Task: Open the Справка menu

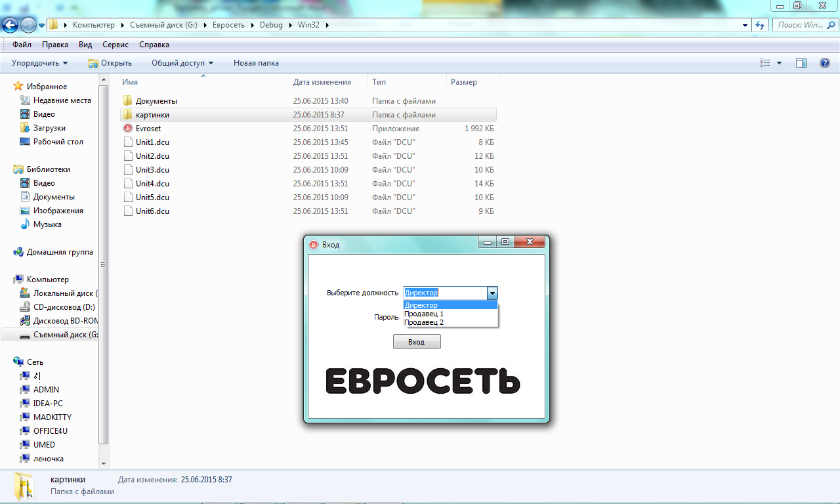Action: [x=154, y=45]
